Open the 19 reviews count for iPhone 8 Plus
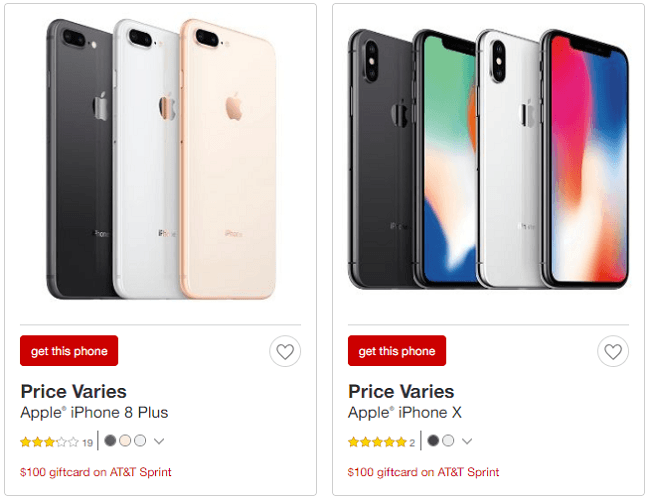The height and width of the screenshot is (501, 650). (x=87, y=443)
